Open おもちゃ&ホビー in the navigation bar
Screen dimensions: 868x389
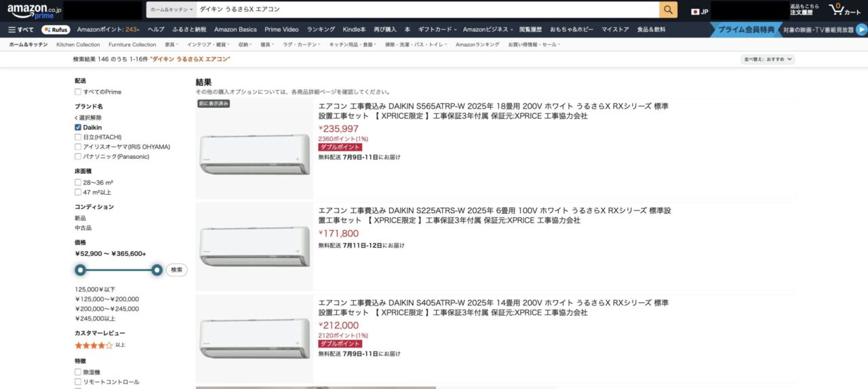tap(571, 29)
